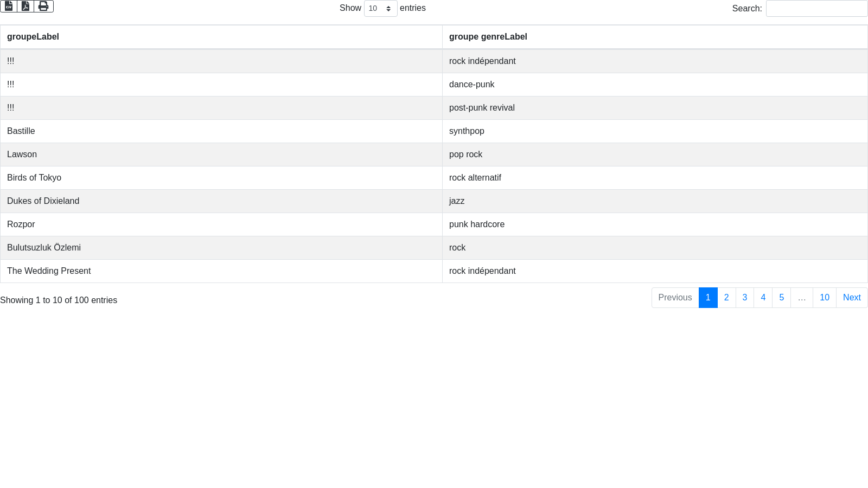Select the Dukes of Dixieland cell
Viewport: 868px width, 488px height.
[43, 201]
